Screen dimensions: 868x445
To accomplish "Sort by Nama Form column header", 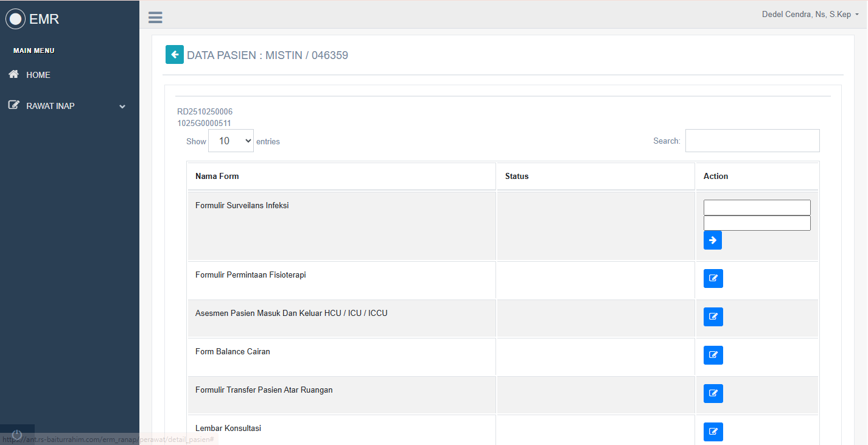I will coord(217,176).
